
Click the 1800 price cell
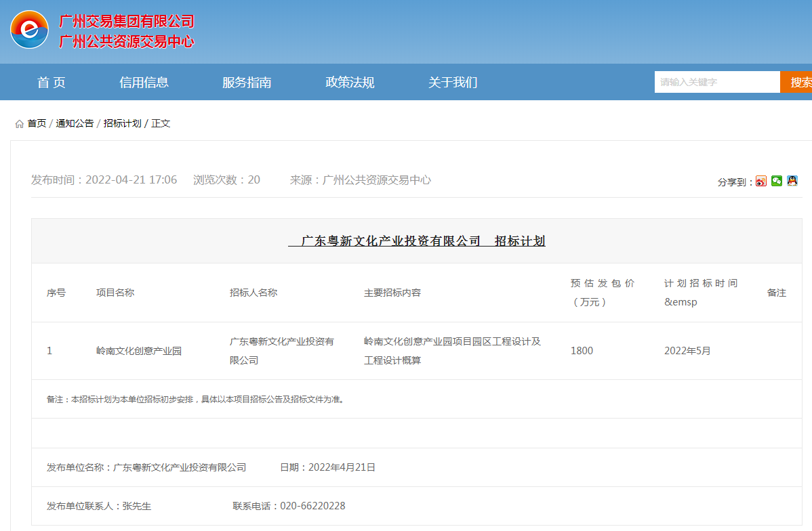pyautogui.click(x=582, y=351)
